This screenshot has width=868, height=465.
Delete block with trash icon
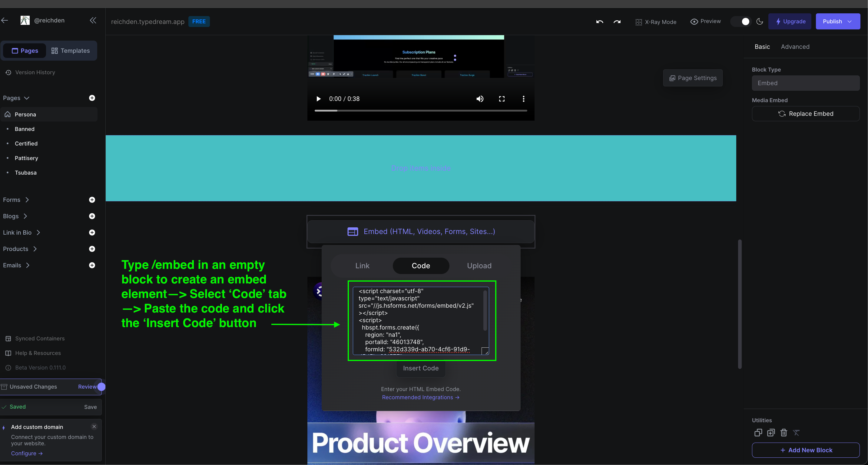pos(784,433)
